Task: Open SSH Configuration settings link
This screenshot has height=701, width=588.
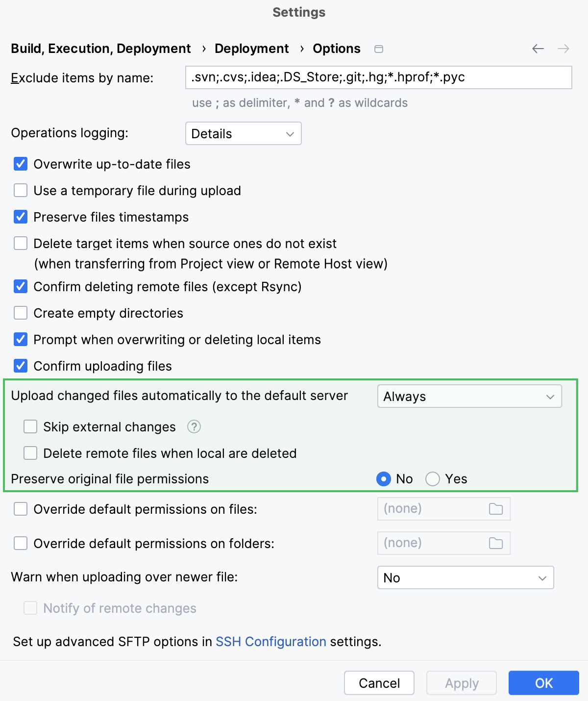Action: pos(271,642)
